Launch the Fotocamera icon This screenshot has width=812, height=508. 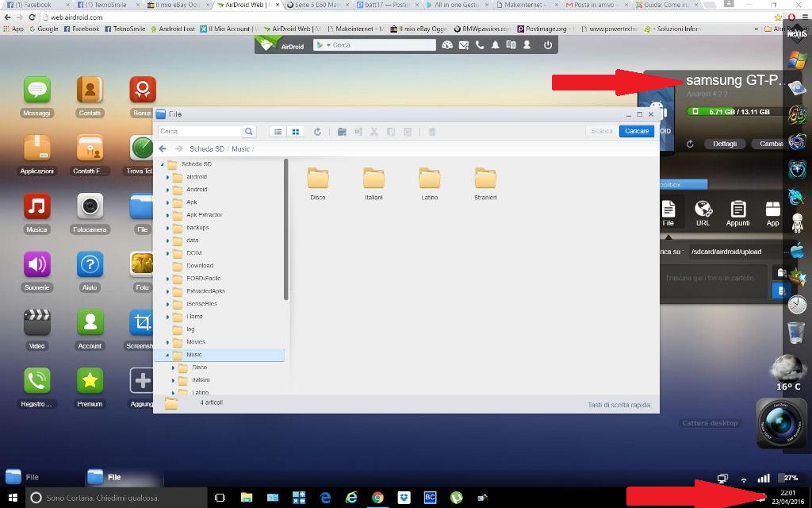(90, 207)
